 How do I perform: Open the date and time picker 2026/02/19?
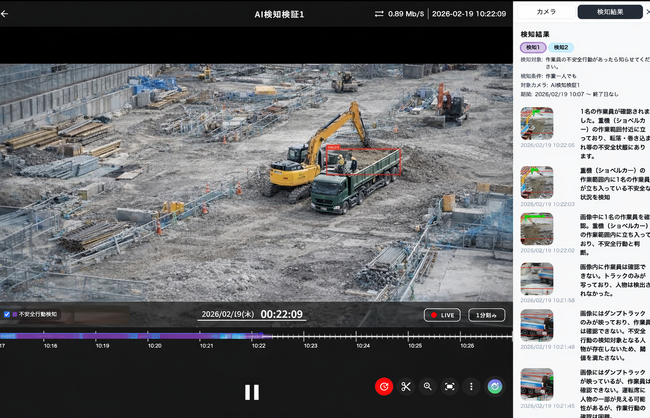click(229, 314)
